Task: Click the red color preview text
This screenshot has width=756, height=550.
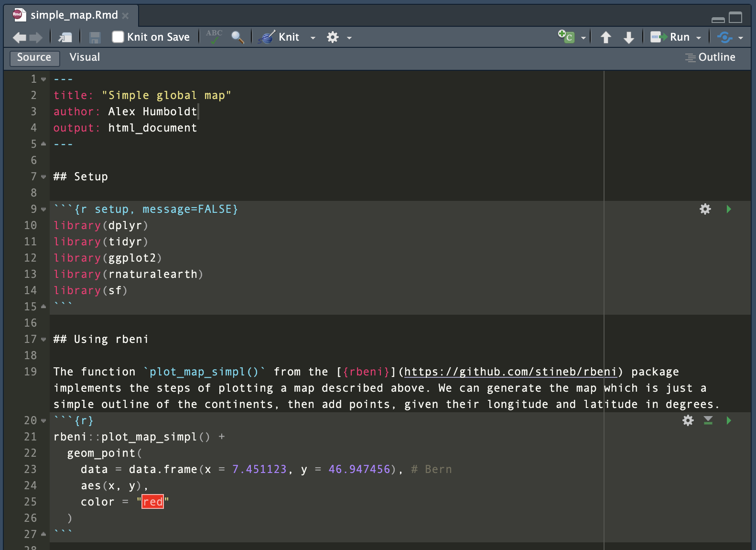Action: tap(152, 502)
